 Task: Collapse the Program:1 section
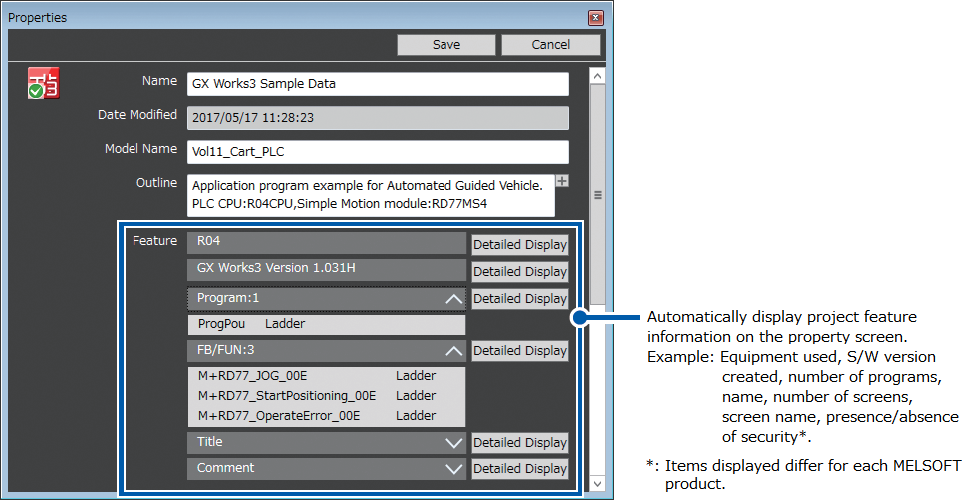(453, 298)
